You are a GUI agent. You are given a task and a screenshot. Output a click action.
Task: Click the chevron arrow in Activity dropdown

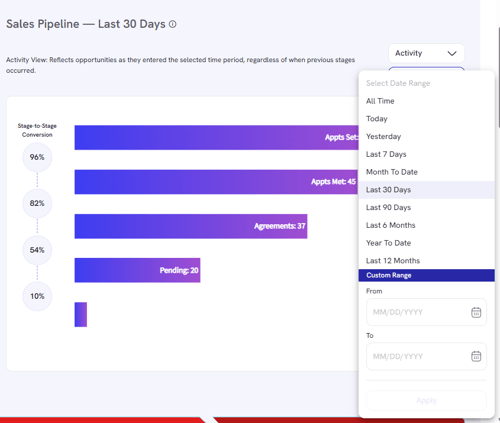click(452, 53)
